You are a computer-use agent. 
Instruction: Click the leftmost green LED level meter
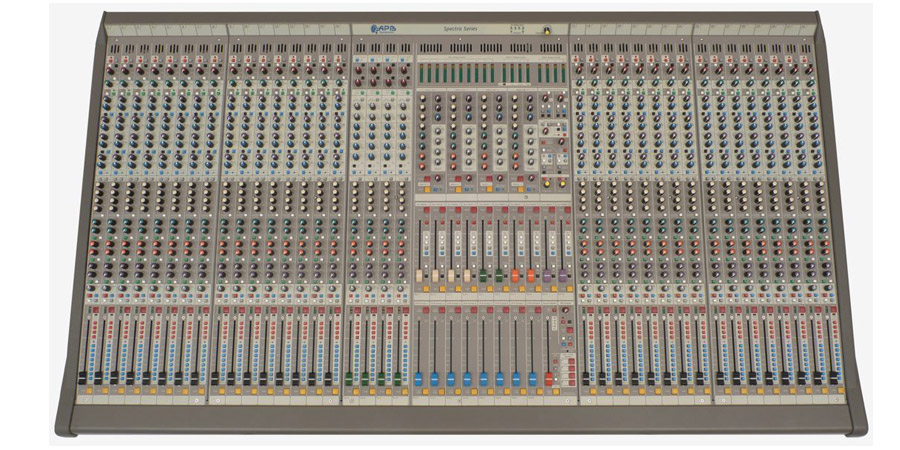422,73
